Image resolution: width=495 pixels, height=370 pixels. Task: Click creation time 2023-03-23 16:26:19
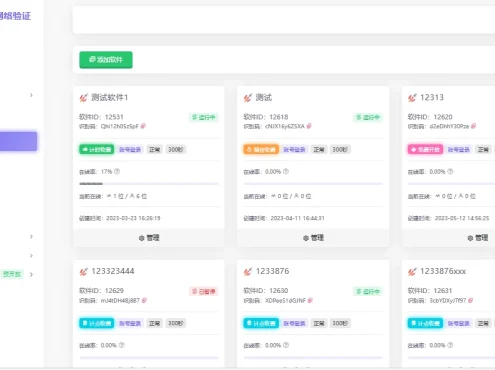(x=133, y=218)
